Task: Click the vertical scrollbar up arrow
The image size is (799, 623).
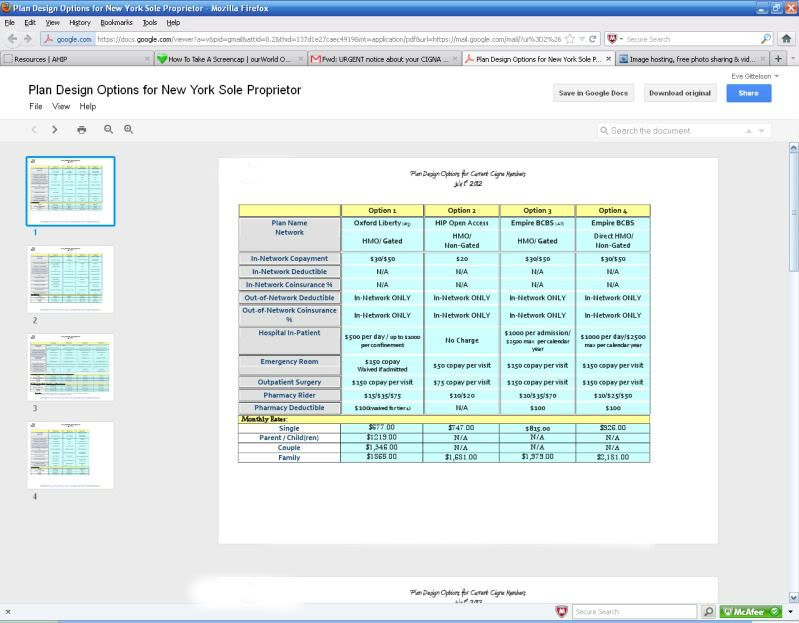Action: coord(793,148)
